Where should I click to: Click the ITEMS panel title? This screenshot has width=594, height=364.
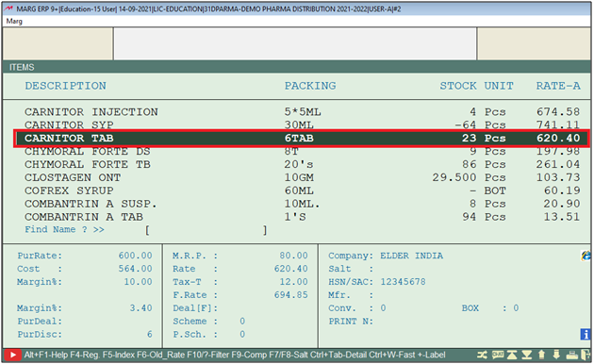[x=22, y=67]
